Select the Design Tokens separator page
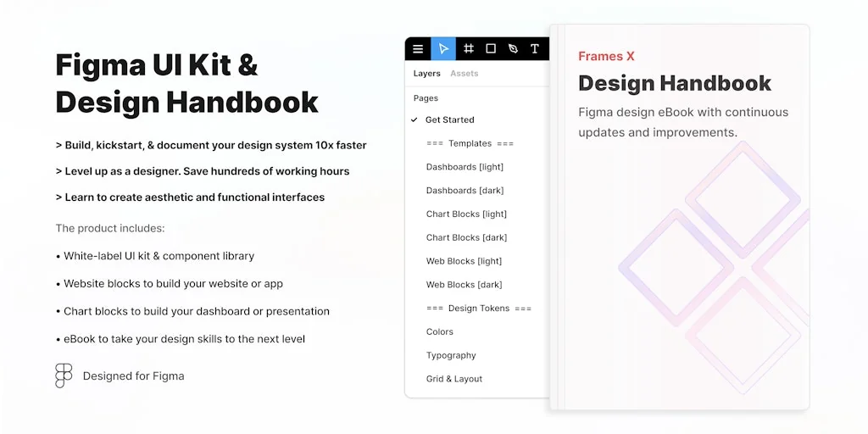868x434 pixels. [479, 309]
